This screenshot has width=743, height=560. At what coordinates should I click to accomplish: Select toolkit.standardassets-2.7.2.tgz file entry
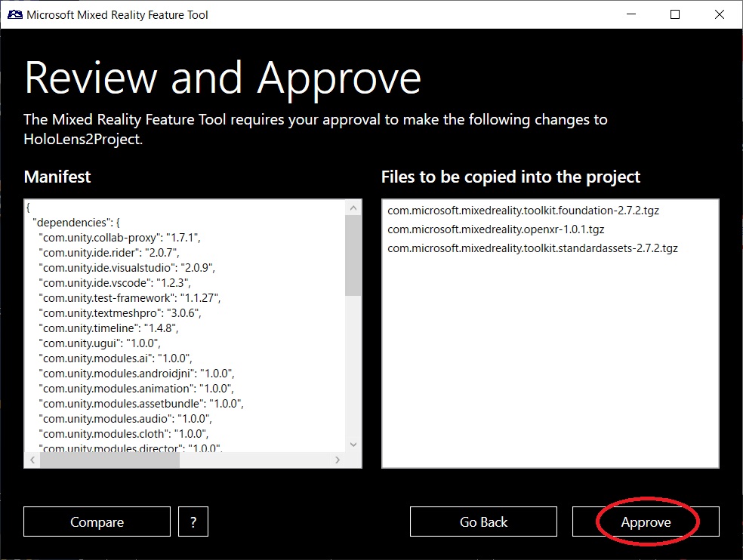[x=532, y=248]
